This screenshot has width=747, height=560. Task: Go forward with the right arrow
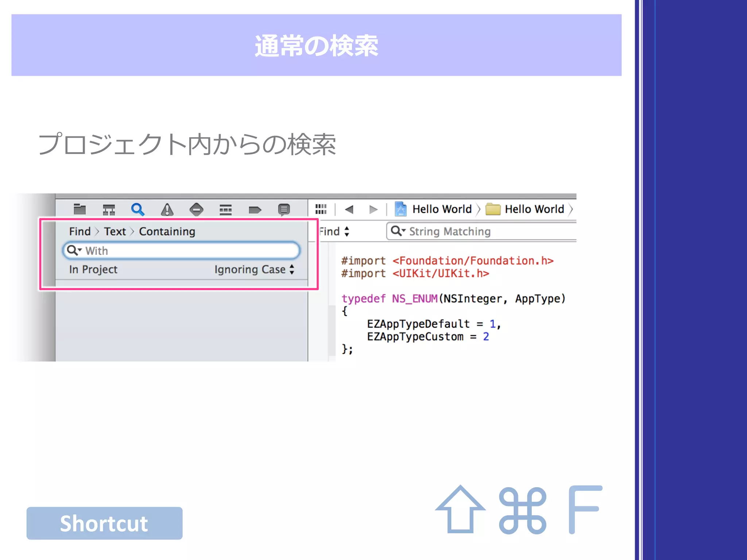(x=373, y=209)
